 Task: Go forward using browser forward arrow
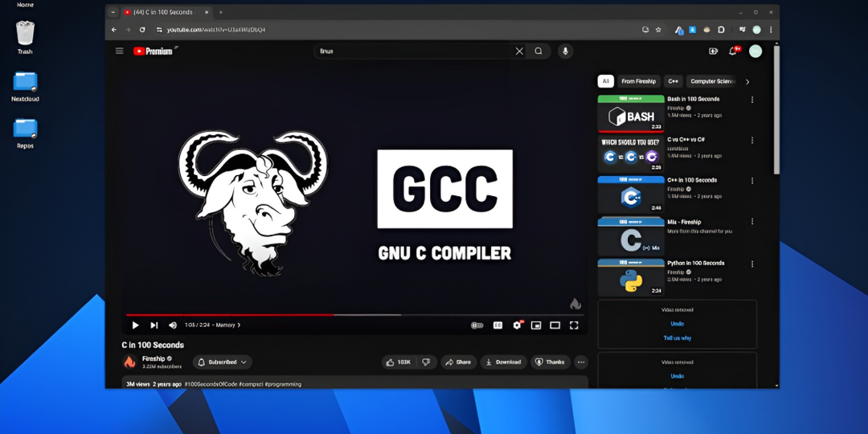[x=128, y=30]
